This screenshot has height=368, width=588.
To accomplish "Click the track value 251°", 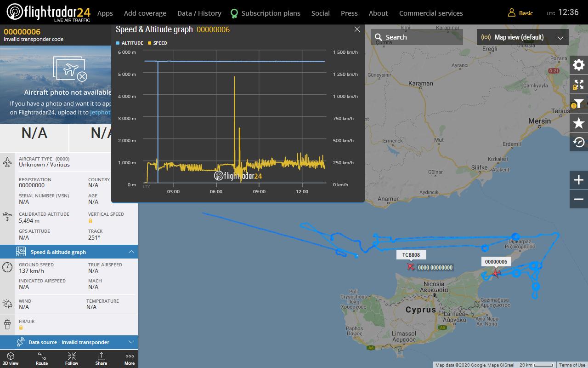I will [94, 238].
